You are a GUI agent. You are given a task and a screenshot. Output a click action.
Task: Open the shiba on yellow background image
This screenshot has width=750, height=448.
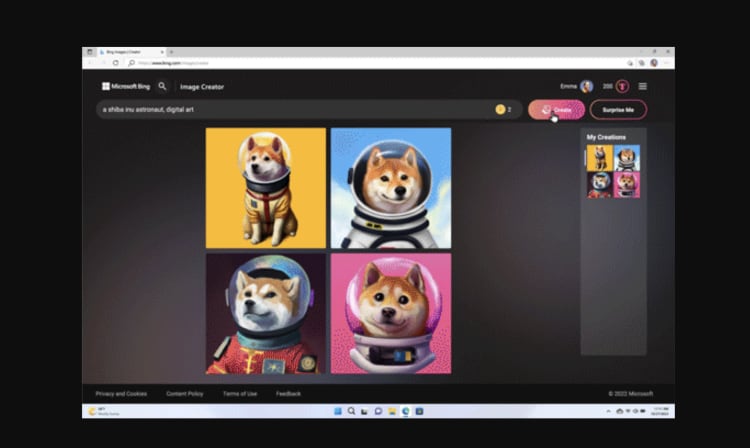(266, 188)
